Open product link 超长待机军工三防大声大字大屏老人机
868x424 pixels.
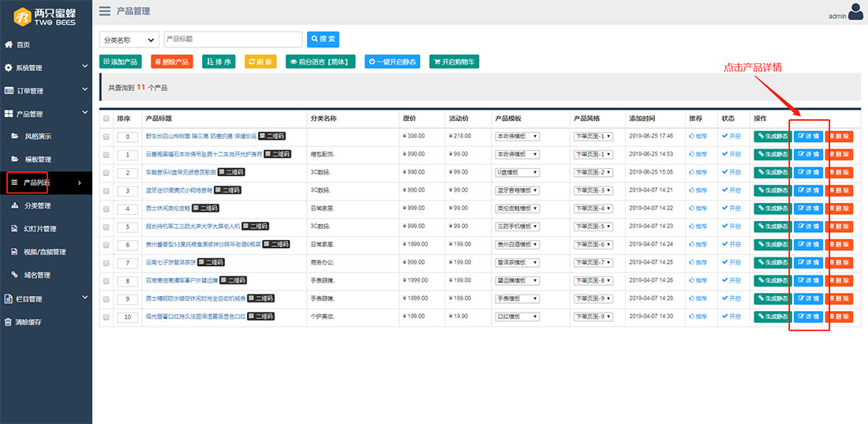click(193, 227)
